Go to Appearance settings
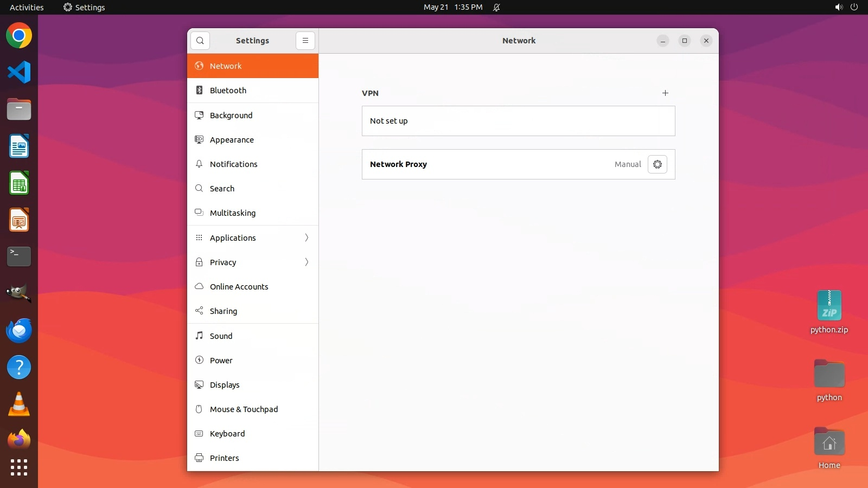This screenshot has height=488, width=868. tap(232, 140)
